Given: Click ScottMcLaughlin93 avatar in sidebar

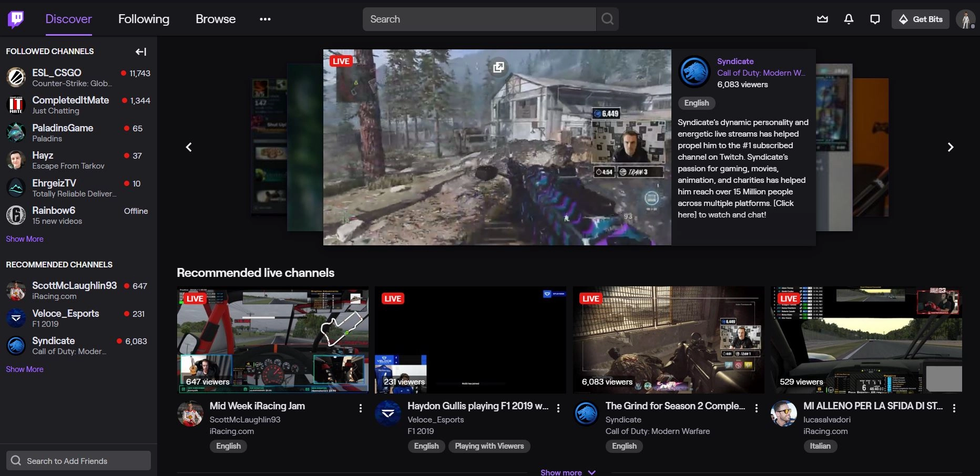Looking at the screenshot, I should [x=16, y=291].
